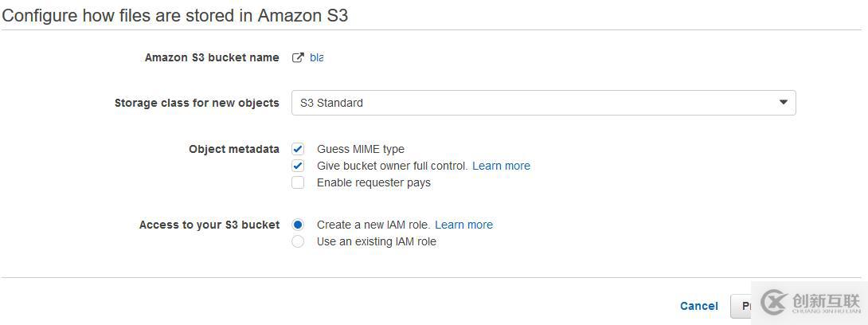Click the 'Access to your S3 bucket' label
The image size is (868, 325).
(x=209, y=225)
